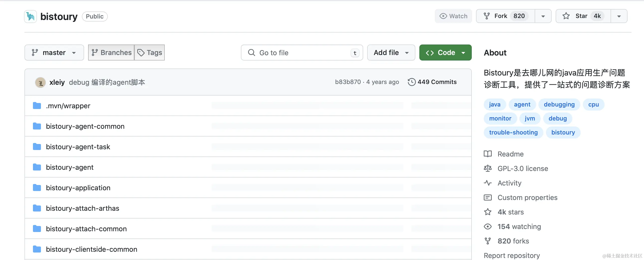The width and height of the screenshot is (644, 260).
Task: Open the Star lists dropdown arrow
Action: tap(619, 16)
